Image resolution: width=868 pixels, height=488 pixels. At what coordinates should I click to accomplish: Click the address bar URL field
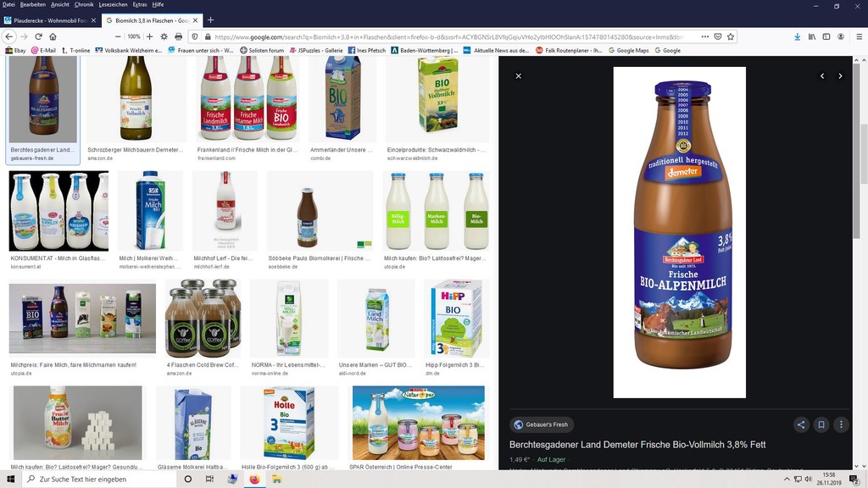(448, 36)
